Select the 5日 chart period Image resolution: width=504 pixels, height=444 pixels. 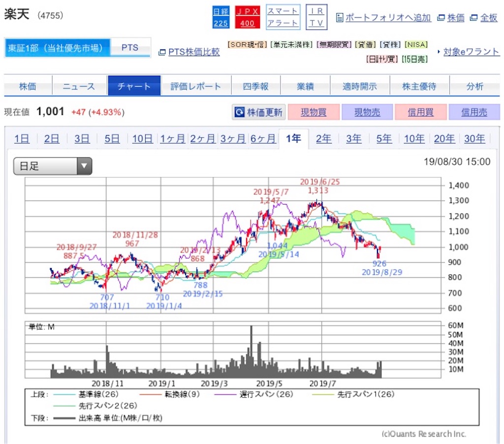[x=112, y=139]
